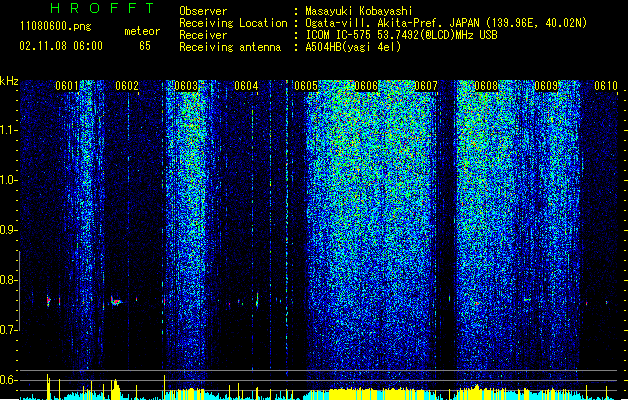Click the 0601 time marker
Screen dimensions: 629x400
pyautogui.click(x=67, y=86)
